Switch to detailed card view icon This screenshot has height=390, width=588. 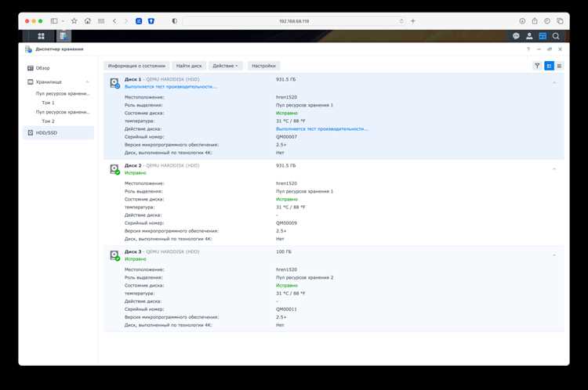pos(549,66)
